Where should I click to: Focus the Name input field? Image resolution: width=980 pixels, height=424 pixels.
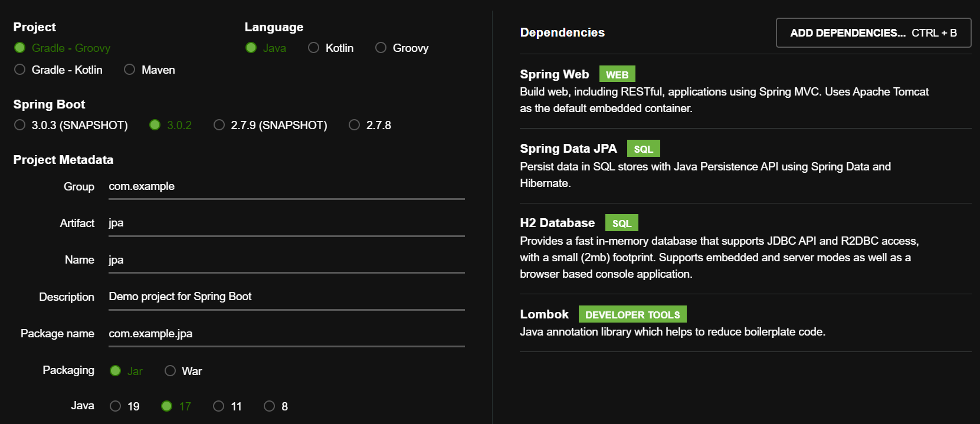[x=287, y=260]
